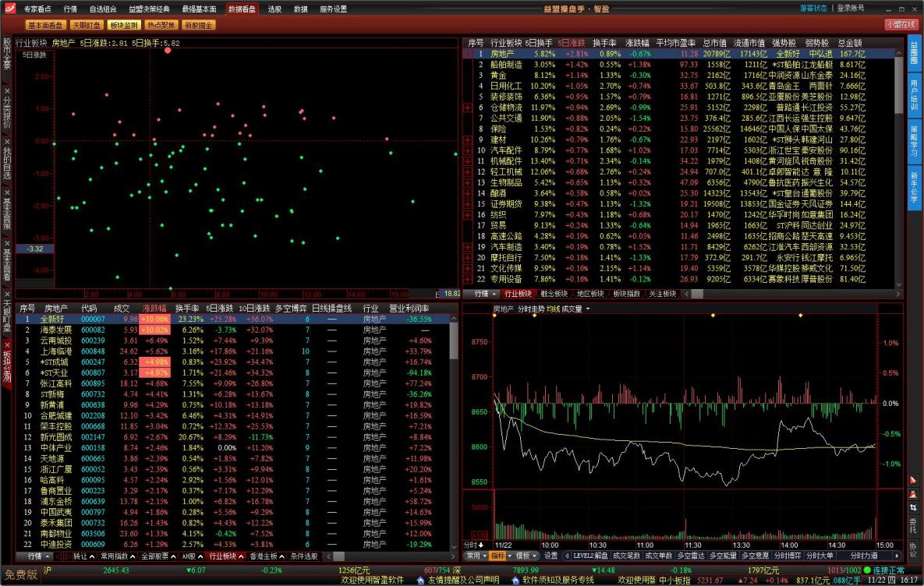
Task: Click the app logo icon at top-left
Action: tap(8, 9)
